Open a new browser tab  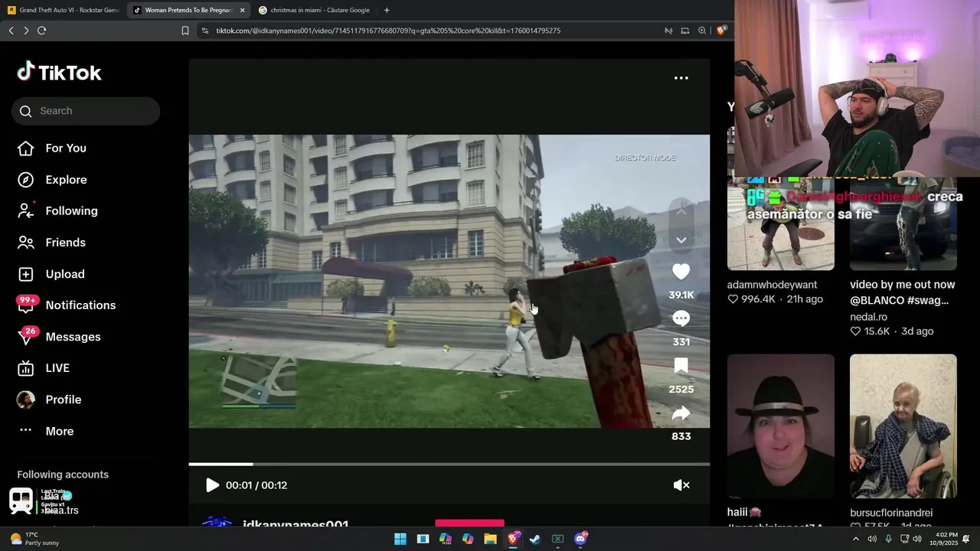[x=387, y=10]
